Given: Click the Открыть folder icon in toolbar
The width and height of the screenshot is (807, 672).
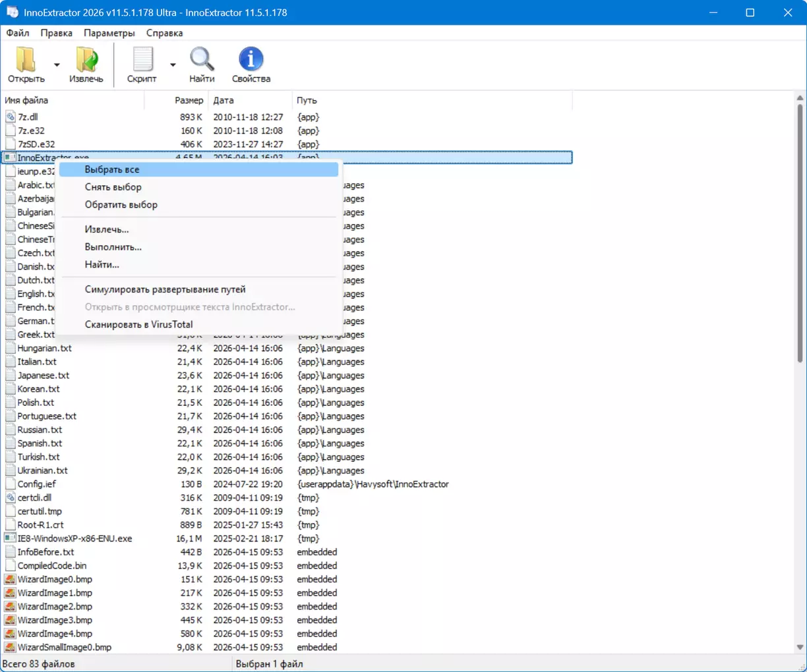Looking at the screenshot, I should (26, 60).
